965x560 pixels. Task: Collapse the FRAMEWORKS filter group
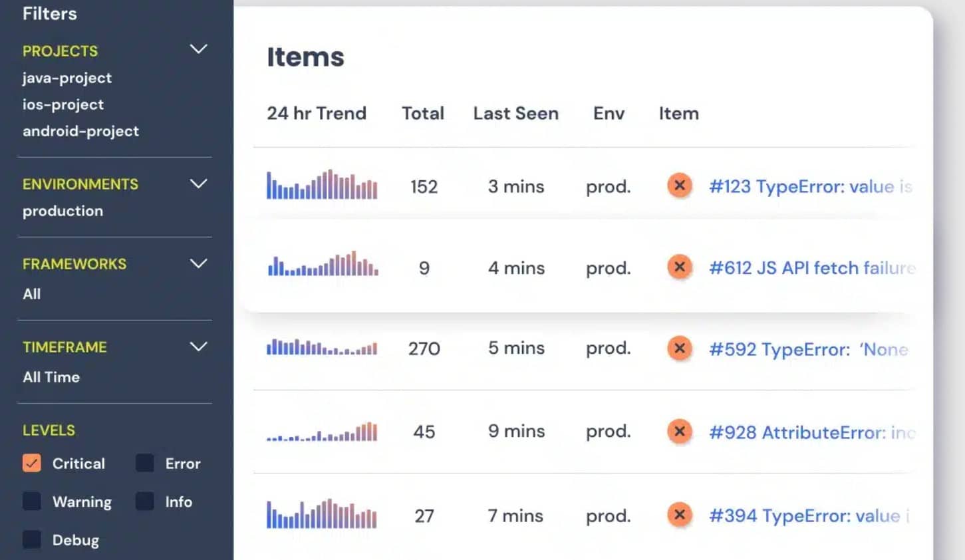coord(198,264)
